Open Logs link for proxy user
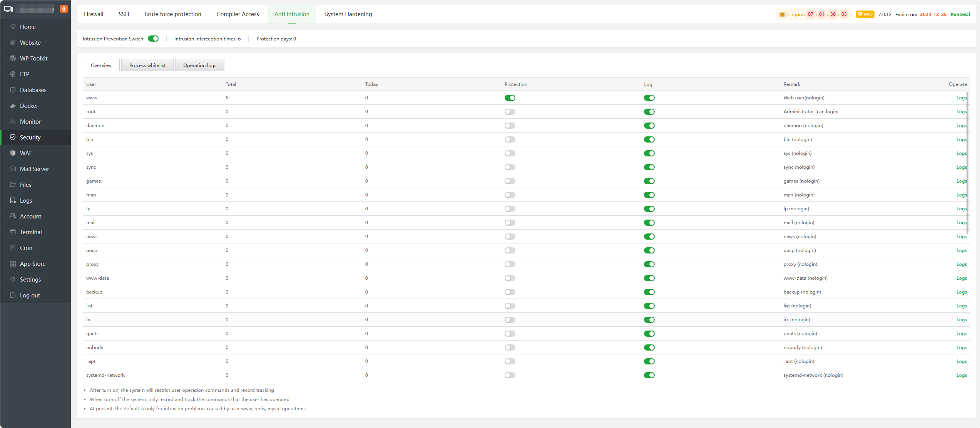This screenshot has height=428, width=980. click(x=962, y=264)
